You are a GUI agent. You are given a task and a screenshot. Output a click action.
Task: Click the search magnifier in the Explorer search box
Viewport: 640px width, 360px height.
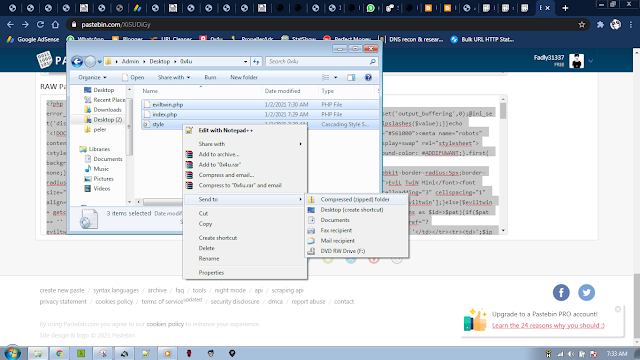373,62
